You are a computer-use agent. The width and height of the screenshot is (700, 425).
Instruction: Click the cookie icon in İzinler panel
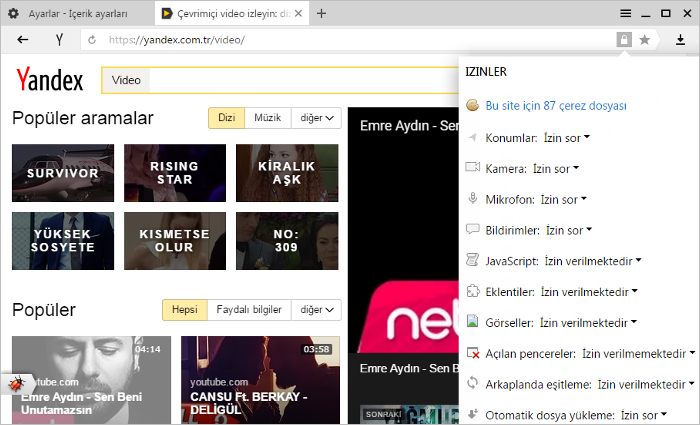pyautogui.click(x=472, y=105)
